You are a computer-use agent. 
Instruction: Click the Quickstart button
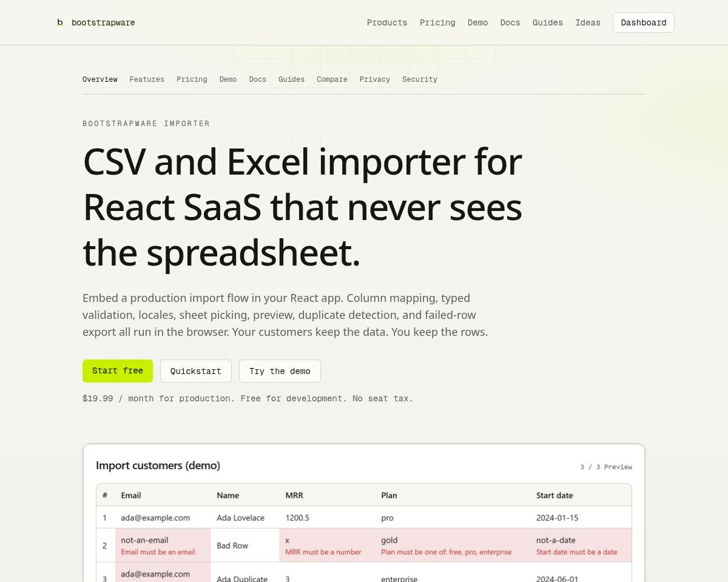(196, 371)
